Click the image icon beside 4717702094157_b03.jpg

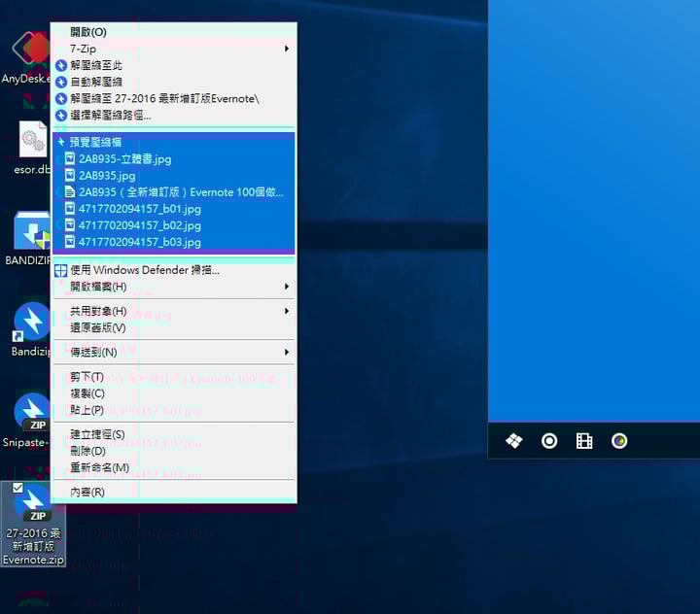pyautogui.click(x=70, y=241)
